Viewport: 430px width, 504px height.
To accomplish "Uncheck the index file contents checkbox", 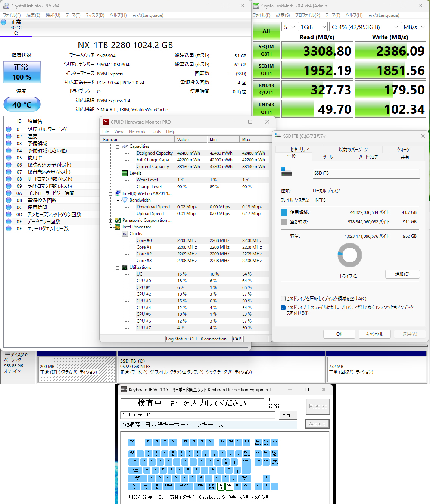I will [x=283, y=308].
